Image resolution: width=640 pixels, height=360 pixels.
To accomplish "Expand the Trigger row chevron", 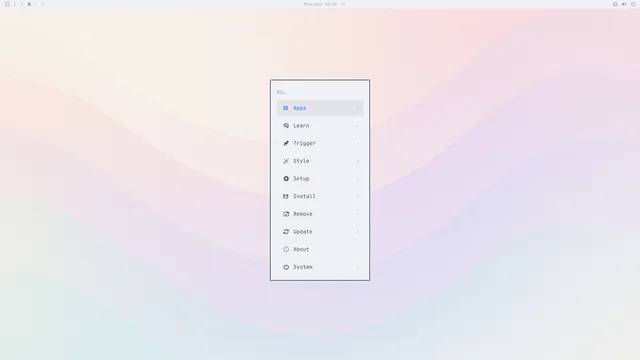I will click(x=358, y=143).
